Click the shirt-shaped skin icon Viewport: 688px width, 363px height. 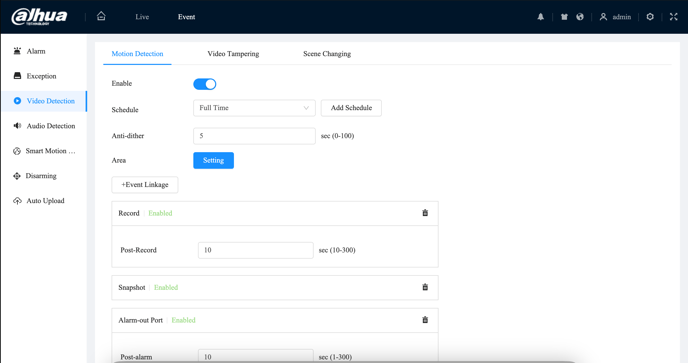pos(564,17)
